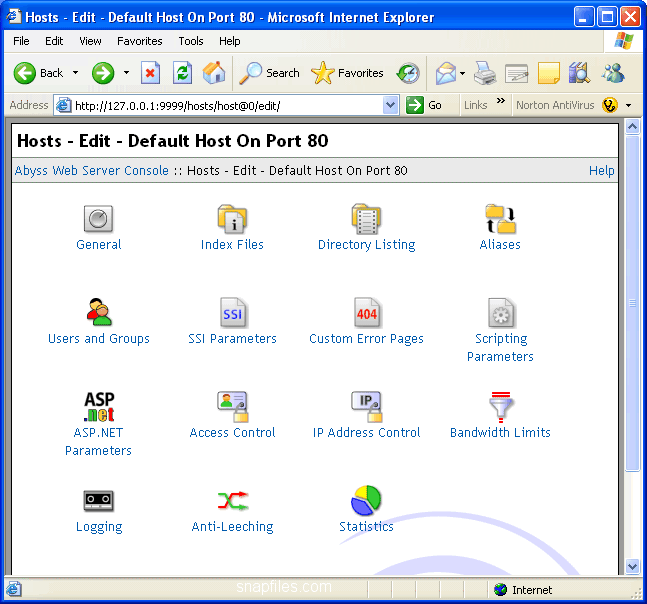Screen dimensions: 647x604
Task: Expand the Links toolbar chevron
Action: [x=501, y=101]
